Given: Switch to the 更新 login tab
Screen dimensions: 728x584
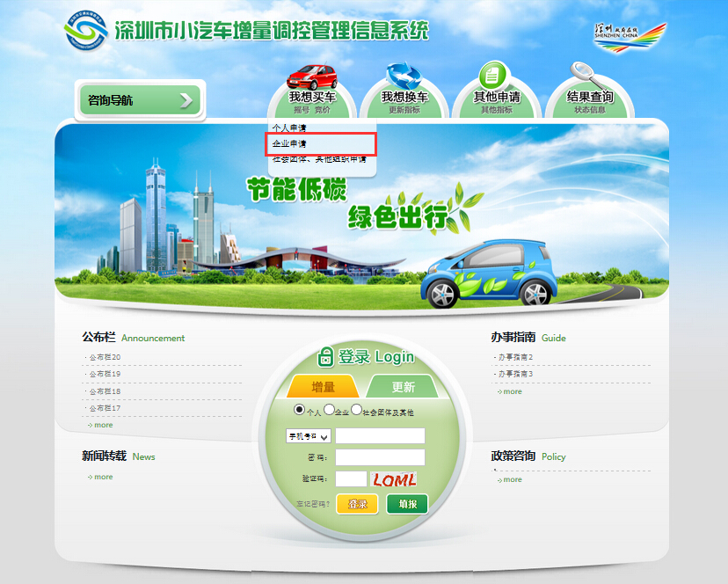Looking at the screenshot, I should point(403,387).
